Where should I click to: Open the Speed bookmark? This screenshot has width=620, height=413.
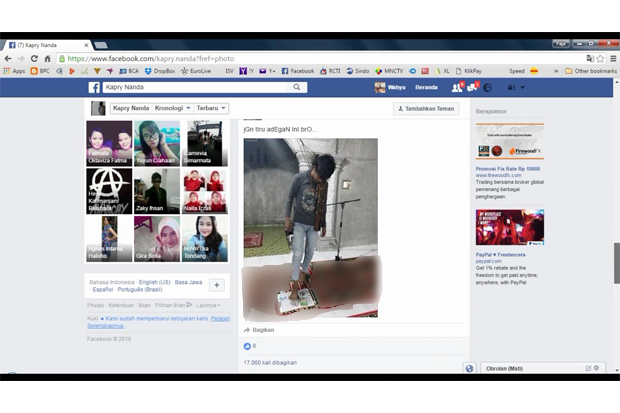(516, 71)
